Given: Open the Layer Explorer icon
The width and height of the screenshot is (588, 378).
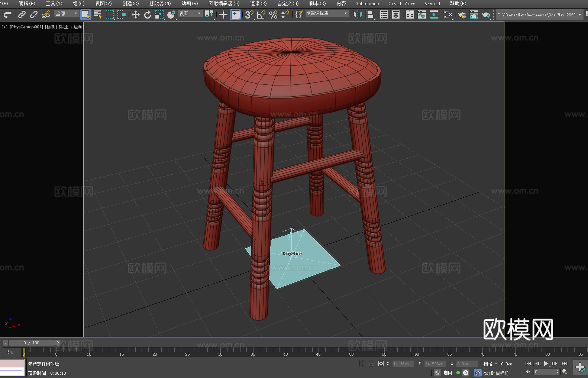Looking at the screenshot, I should [396, 14].
